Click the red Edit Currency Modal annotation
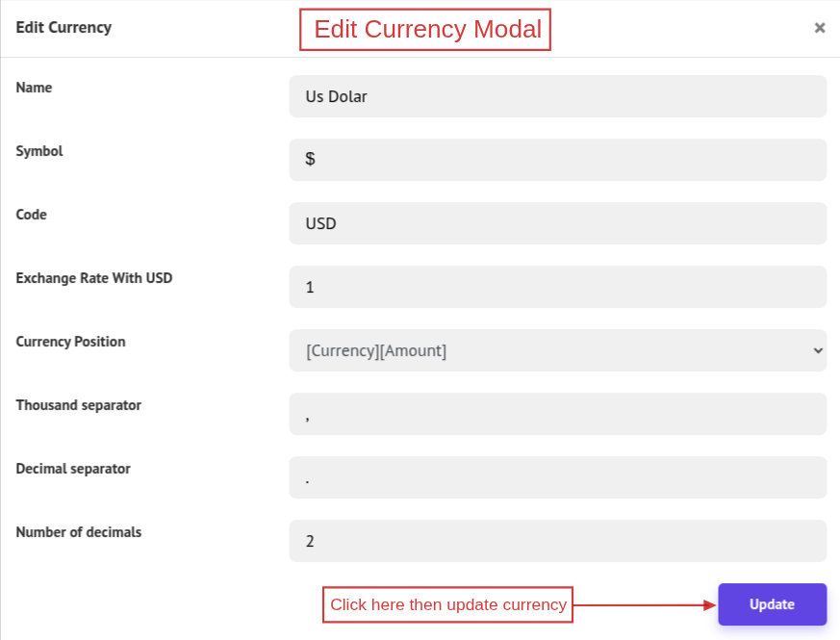Screen dimensions: 840x640 pyautogui.click(x=425, y=30)
